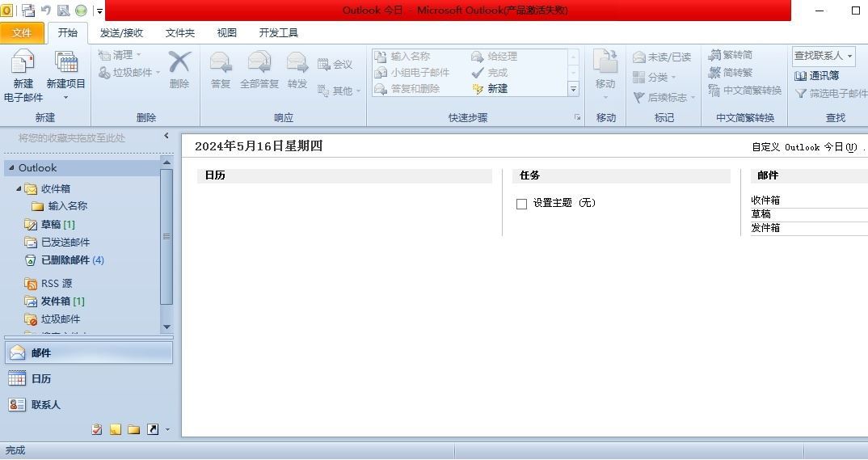868x460 pixels.
Task: Open Chinese conversion (中文简繁转换) option
Action: pyautogui.click(x=744, y=91)
